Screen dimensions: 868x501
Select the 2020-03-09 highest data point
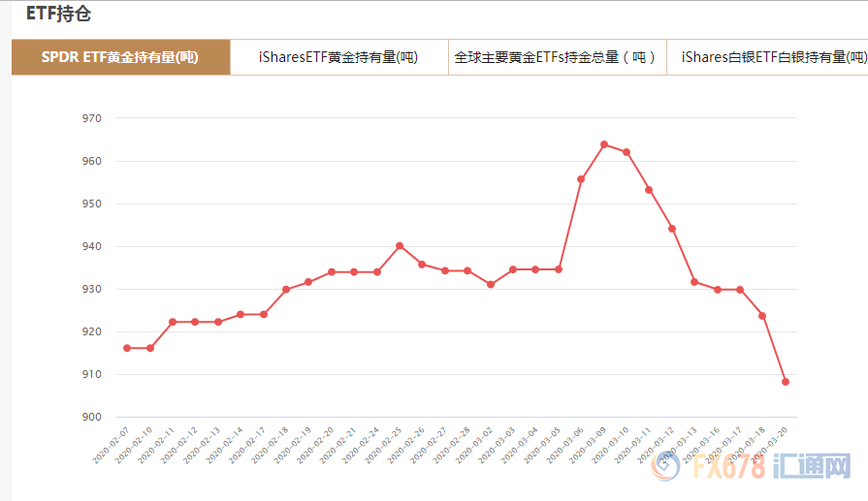pos(604,144)
